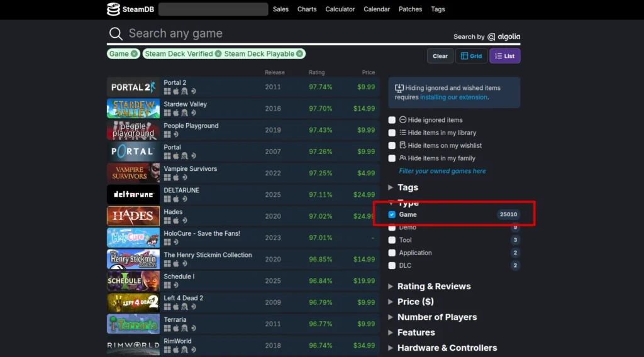Click Steam Deck icon under HoloCure
644x357 pixels.
(x=176, y=242)
